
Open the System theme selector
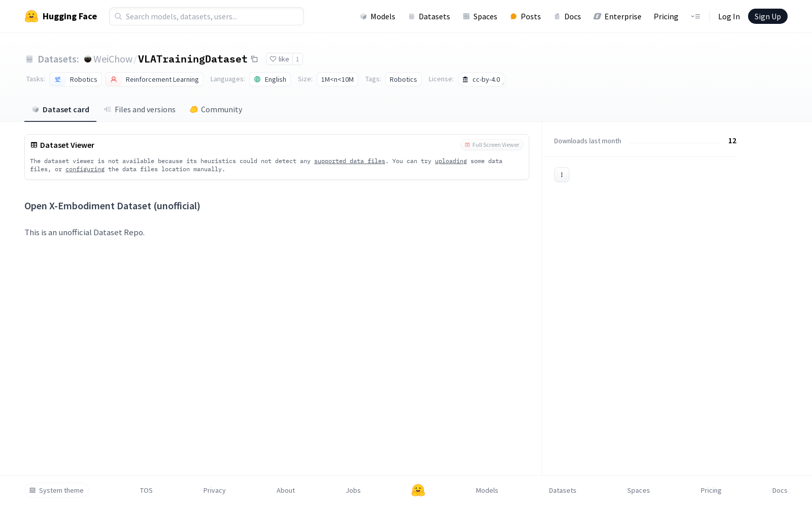click(x=57, y=490)
